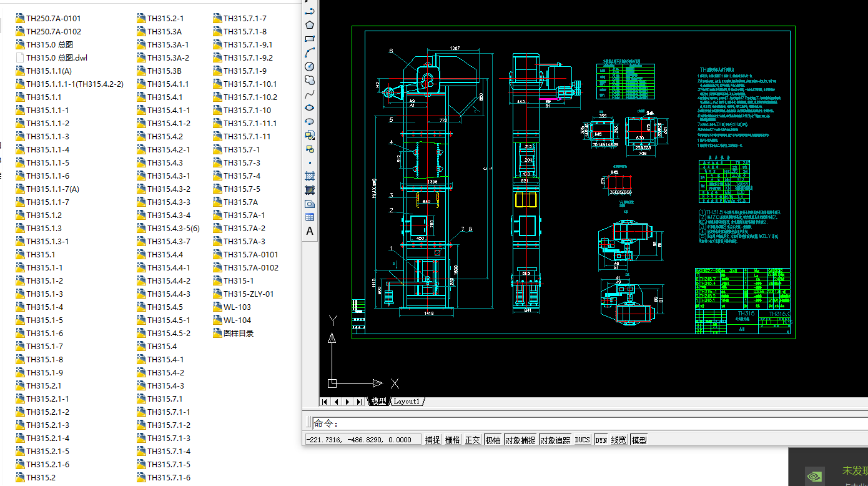Toggle 栅格 grid display
The image size is (868, 486).
453,440
